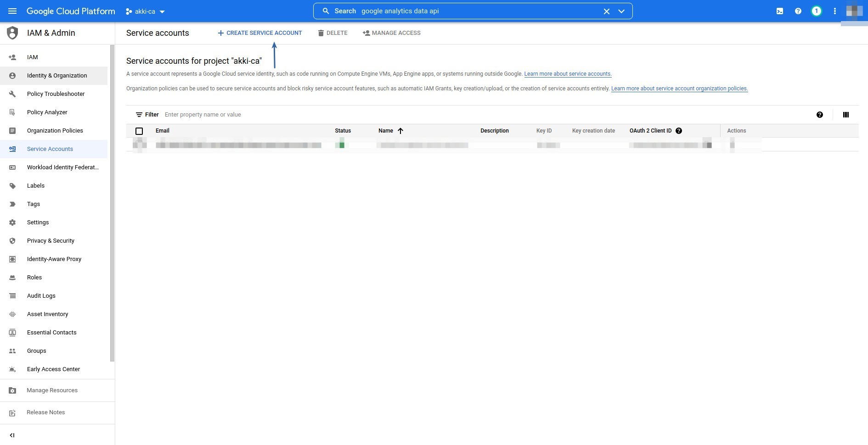This screenshot has width=868, height=445.
Task: Open notifications badge showing 1
Action: [816, 11]
